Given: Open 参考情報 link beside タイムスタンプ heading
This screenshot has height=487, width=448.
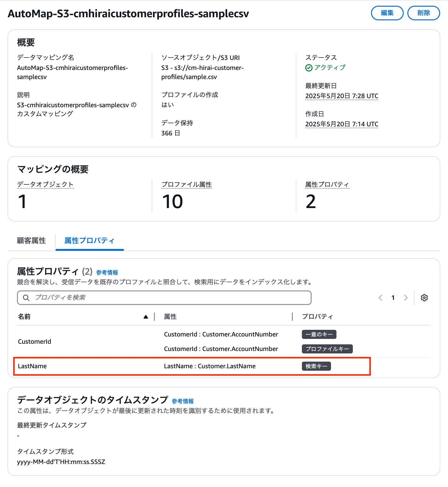Looking at the screenshot, I should pyautogui.click(x=183, y=401).
